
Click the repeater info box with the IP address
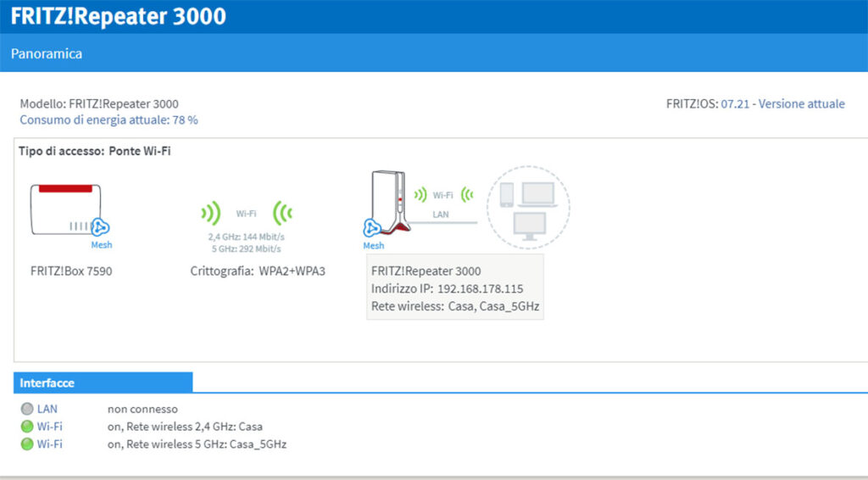click(x=455, y=288)
